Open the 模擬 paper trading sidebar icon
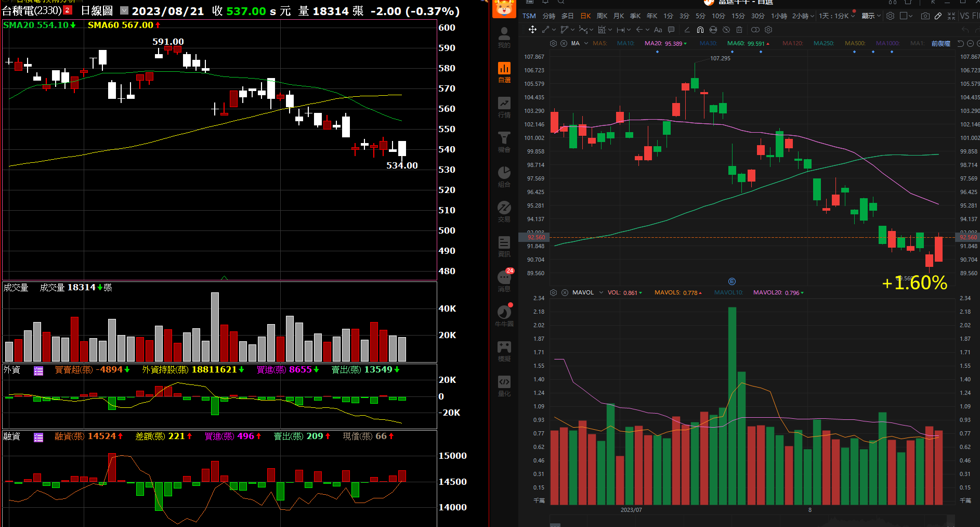980x527 pixels. [504, 352]
